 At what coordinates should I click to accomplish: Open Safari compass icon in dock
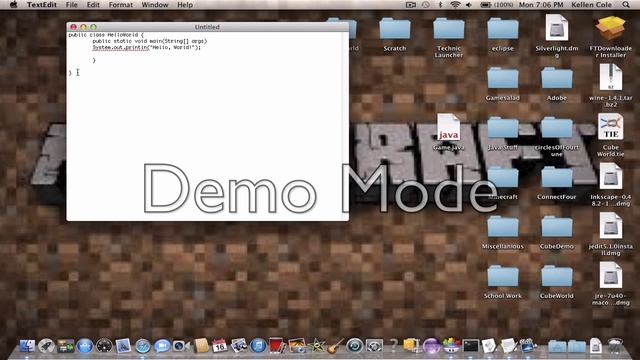click(143, 346)
